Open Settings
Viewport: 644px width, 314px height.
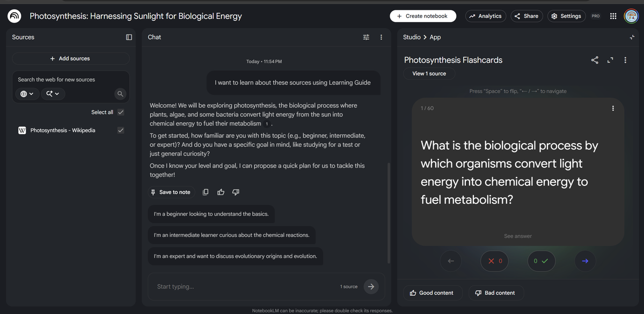(566, 16)
